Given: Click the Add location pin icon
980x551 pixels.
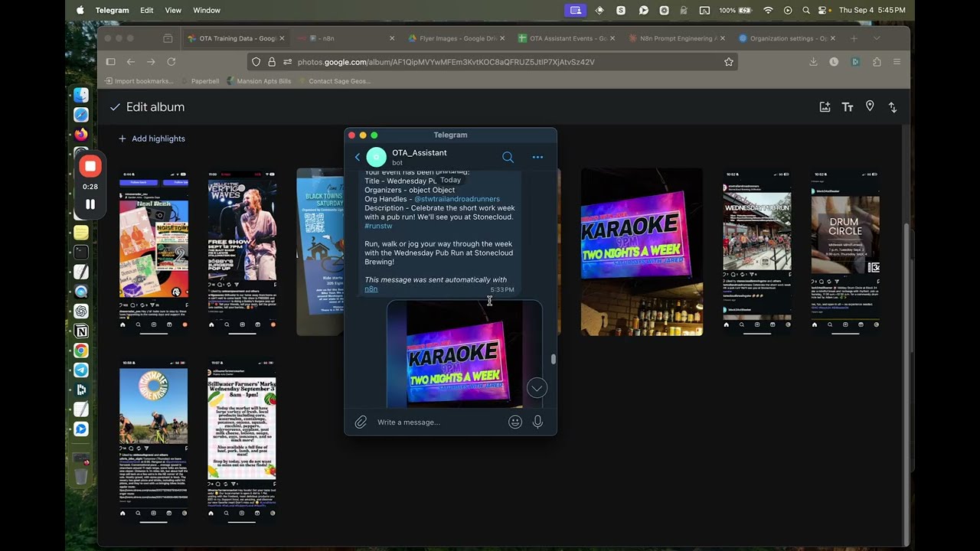Looking at the screenshot, I should 870,106.
